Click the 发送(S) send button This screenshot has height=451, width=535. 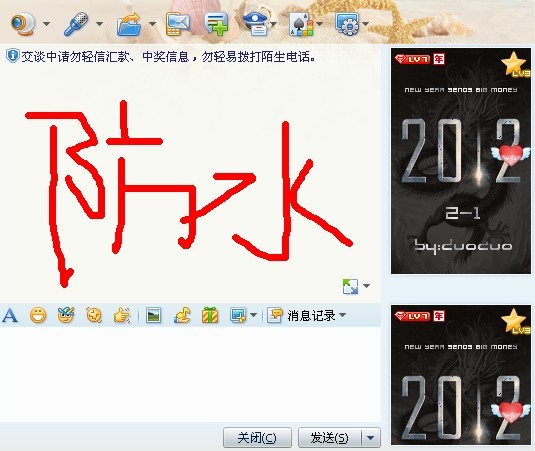329,437
